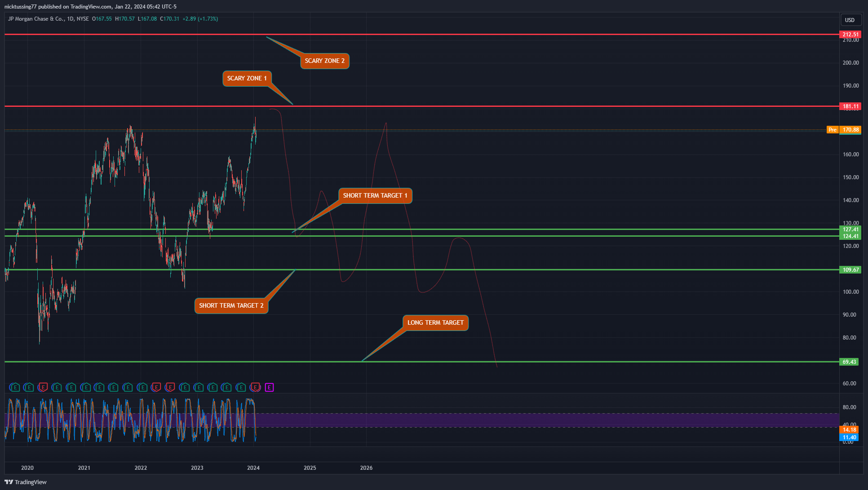The image size is (868, 490).
Task: Click the nicktussing77 author name
Action: point(21,7)
